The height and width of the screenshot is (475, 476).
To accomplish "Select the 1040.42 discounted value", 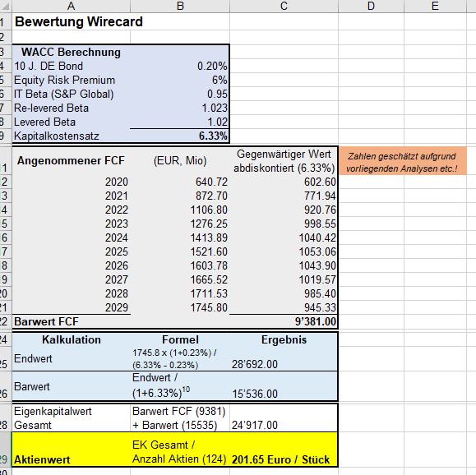I will point(284,238).
